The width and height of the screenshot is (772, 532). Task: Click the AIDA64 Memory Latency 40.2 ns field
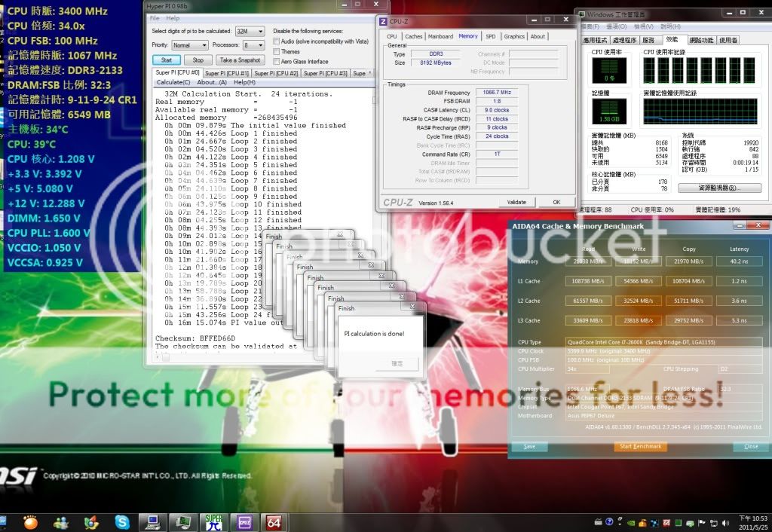tap(739, 261)
